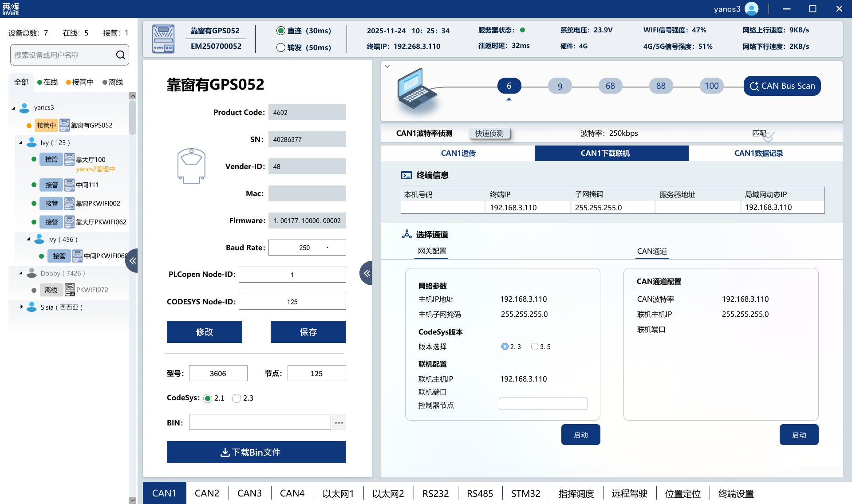Select the 转发 (50ms) radio button
The height and width of the screenshot is (504, 852).
pos(280,47)
